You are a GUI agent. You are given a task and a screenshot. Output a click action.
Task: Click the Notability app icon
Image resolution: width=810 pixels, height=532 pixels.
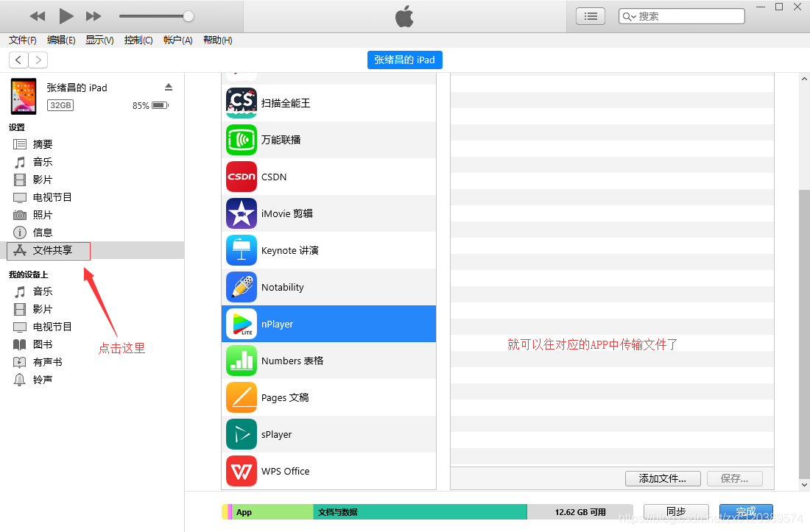click(x=242, y=287)
